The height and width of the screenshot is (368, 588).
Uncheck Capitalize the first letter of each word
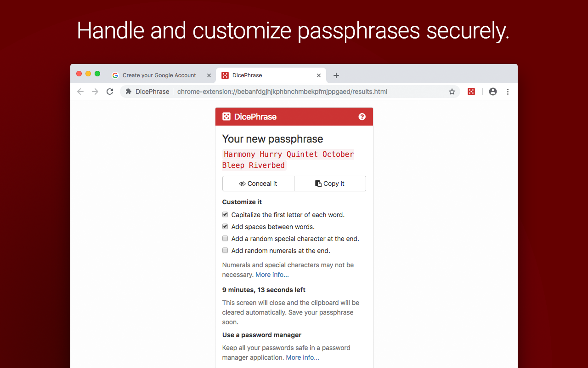click(225, 214)
